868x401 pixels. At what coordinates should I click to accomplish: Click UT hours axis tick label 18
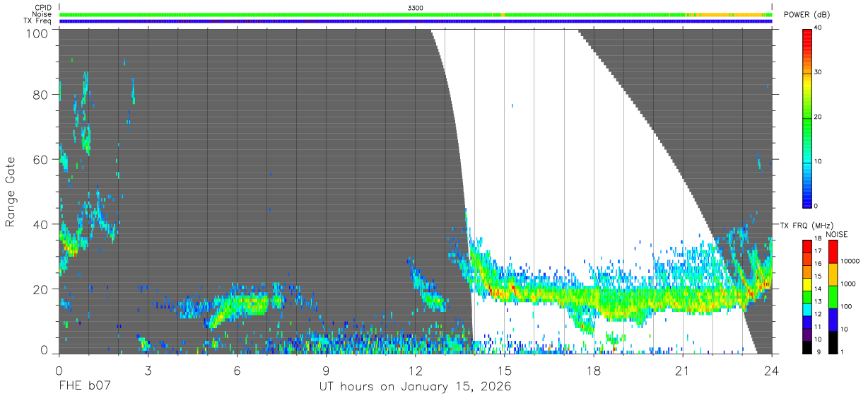[593, 371]
